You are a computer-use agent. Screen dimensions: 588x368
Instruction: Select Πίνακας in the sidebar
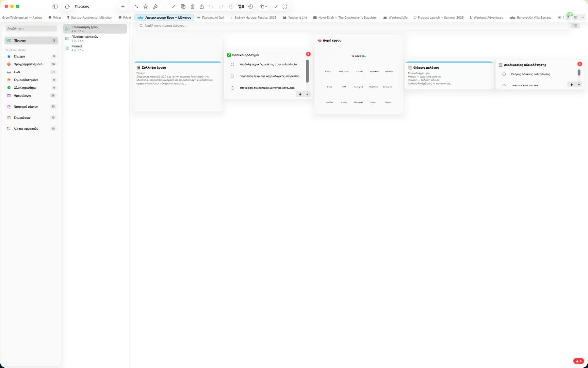pyautogui.click(x=31, y=41)
